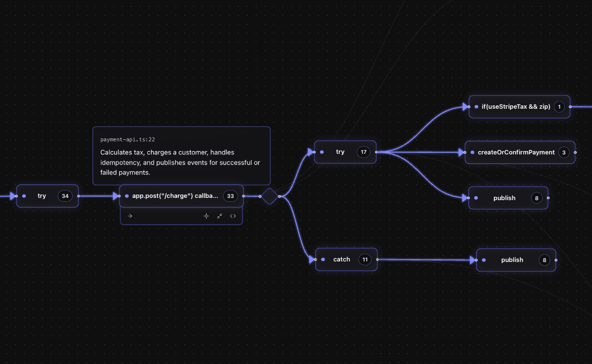Toggle the dot on the if(useStripeTax && zip) node
This screenshot has height=364, width=592.
tap(475, 106)
